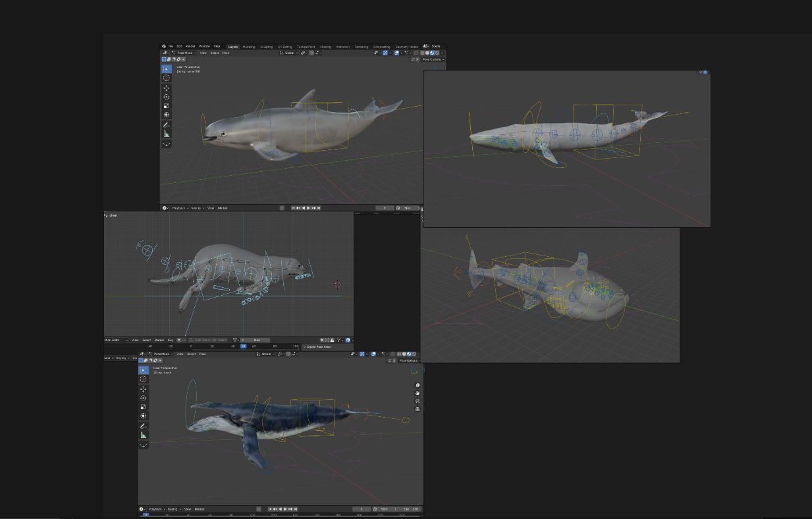Click the pan hand gizmo in whale viewport

(418, 393)
